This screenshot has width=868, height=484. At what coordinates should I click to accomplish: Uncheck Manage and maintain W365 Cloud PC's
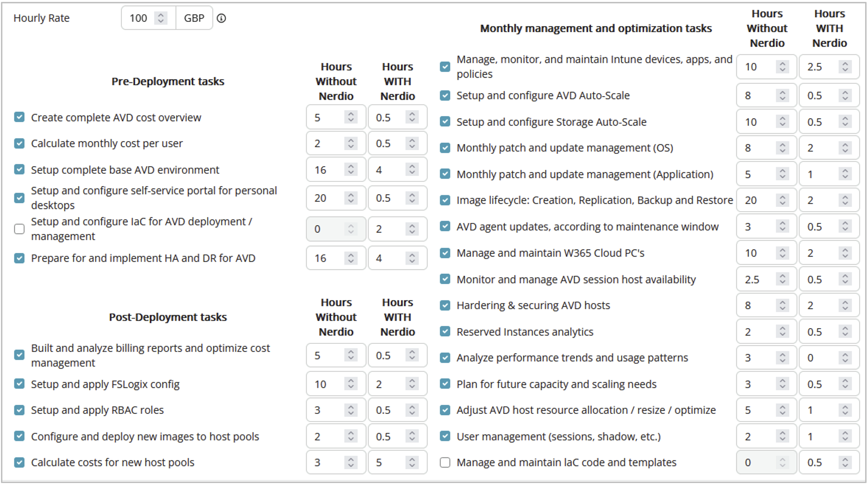tap(445, 253)
